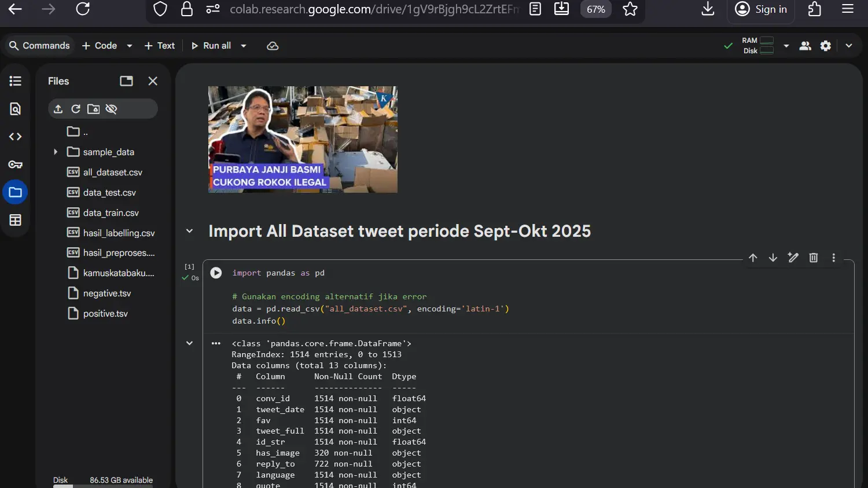The image size is (868, 488).
Task: Open the Secrets panel with the key icon
Action: tap(15, 164)
